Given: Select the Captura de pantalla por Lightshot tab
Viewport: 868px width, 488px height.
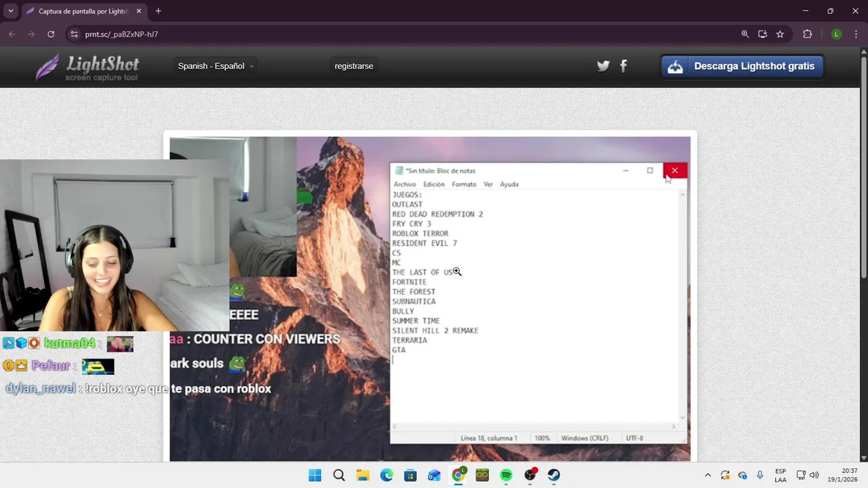Looking at the screenshot, I should click(83, 11).
